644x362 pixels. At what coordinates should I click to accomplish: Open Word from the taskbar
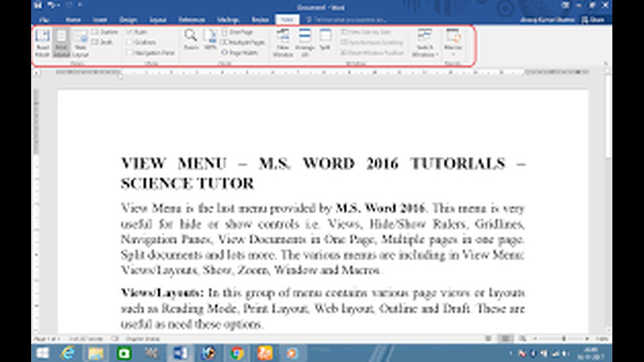point(181,353)
